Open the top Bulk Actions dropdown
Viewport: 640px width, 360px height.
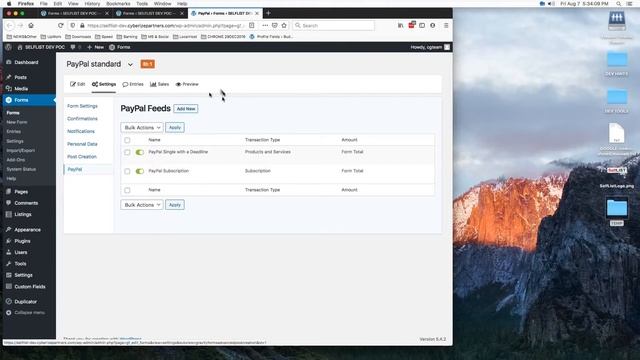coord(142,127)
